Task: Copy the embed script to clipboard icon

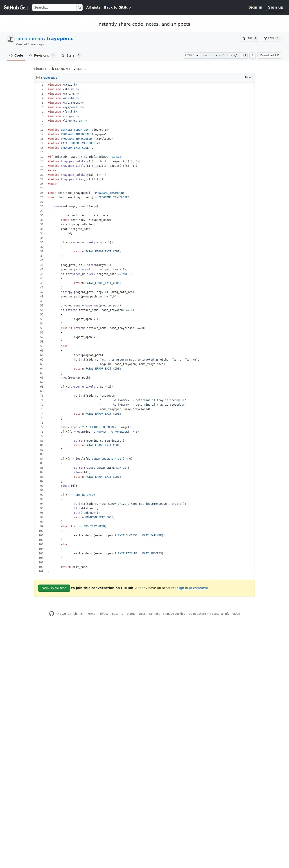Action: [x=244, y=55]
